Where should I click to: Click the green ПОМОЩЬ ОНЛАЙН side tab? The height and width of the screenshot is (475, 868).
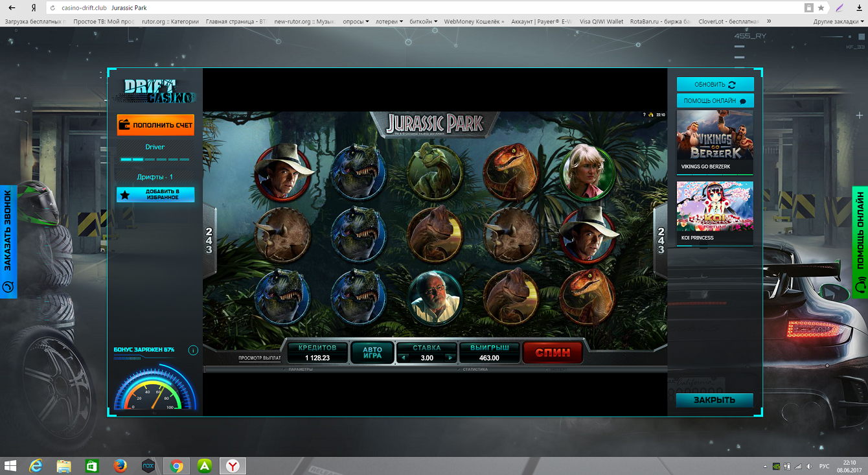coord(860,242)
